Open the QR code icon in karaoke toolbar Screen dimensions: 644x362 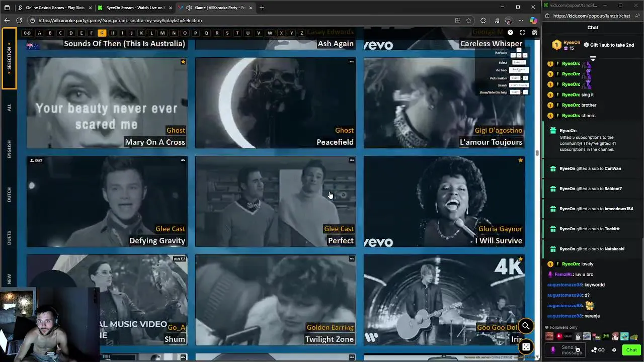[x=534, y=33]
